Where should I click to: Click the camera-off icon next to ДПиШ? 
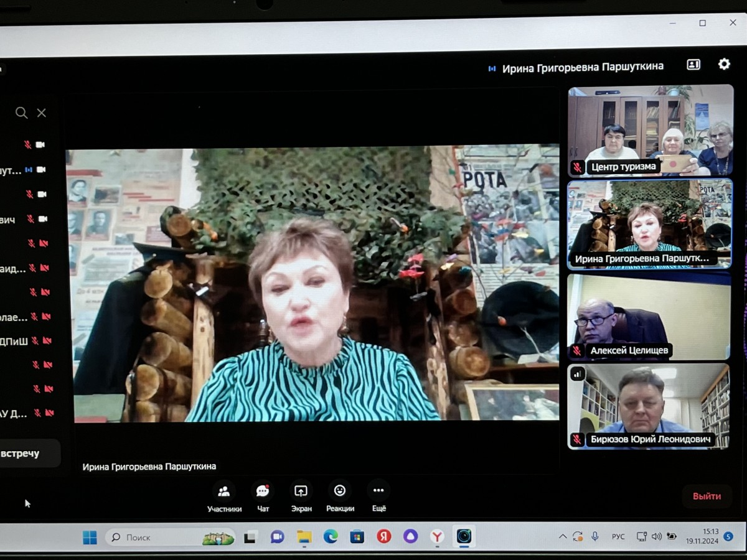tap(47, 341)
